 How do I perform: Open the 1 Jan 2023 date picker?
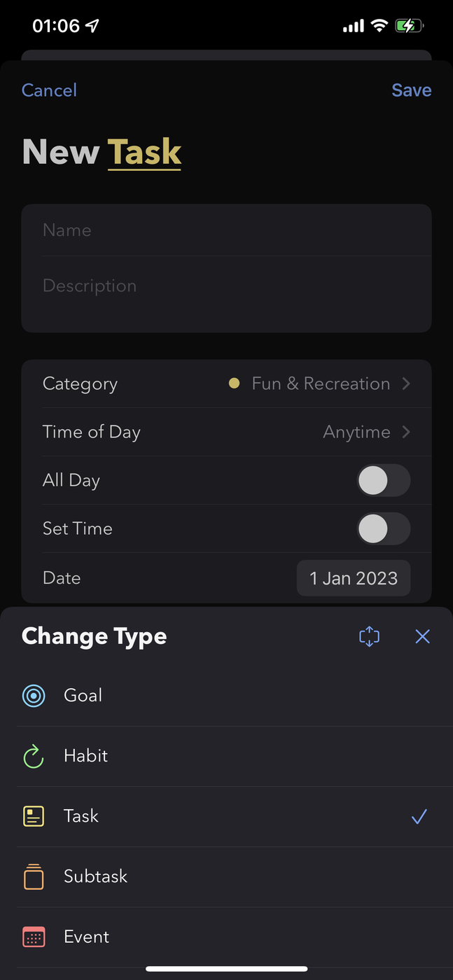[354, 578]
